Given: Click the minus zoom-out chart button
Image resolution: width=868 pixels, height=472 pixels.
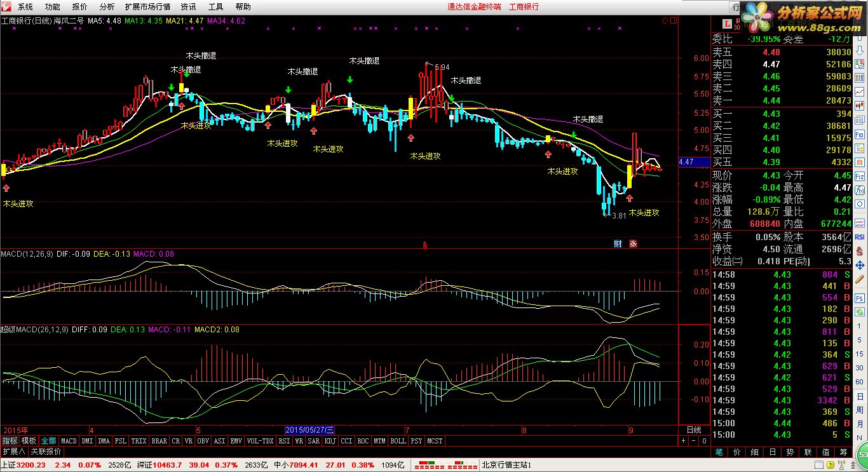Looking at the screenshot, I should 694,440.
